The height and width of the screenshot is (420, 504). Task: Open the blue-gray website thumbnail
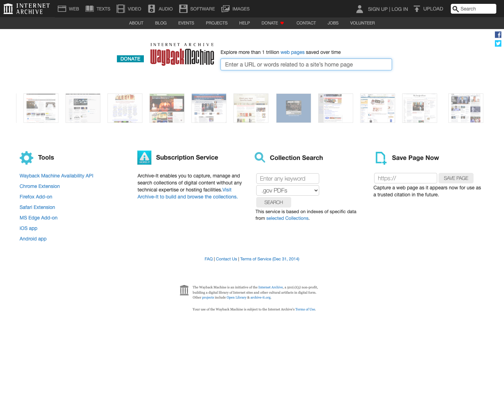pos(294,108)
